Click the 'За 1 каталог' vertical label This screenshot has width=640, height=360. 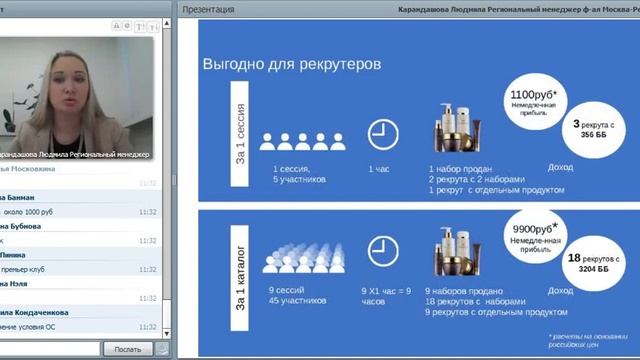[x=240, y=278]
